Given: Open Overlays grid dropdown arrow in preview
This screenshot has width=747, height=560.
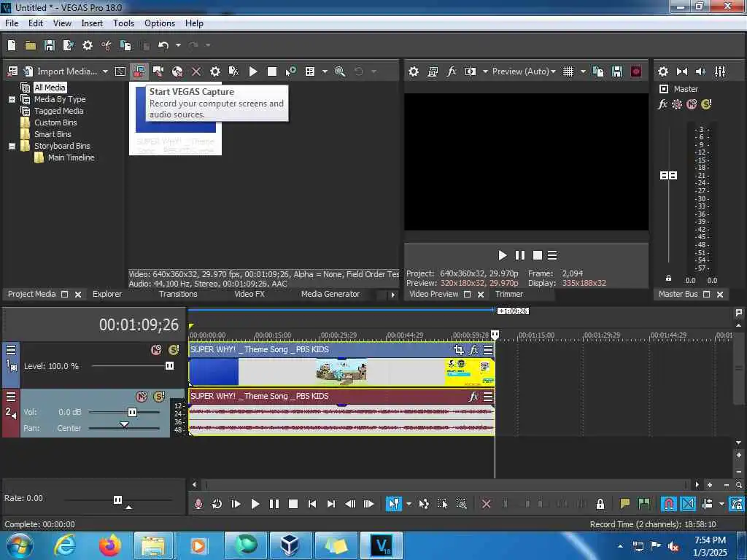Looking at the screenshot, I should (x=583, y=71).
